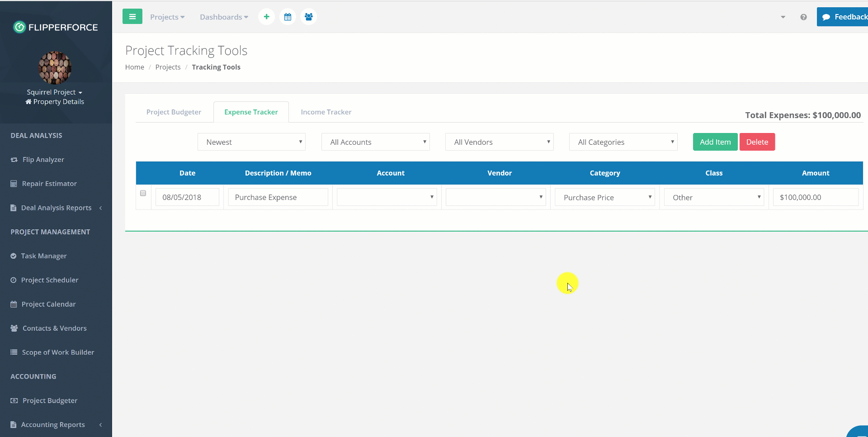Check the expense row checkbox
868x437 pixels.
[x=143, y=193]
